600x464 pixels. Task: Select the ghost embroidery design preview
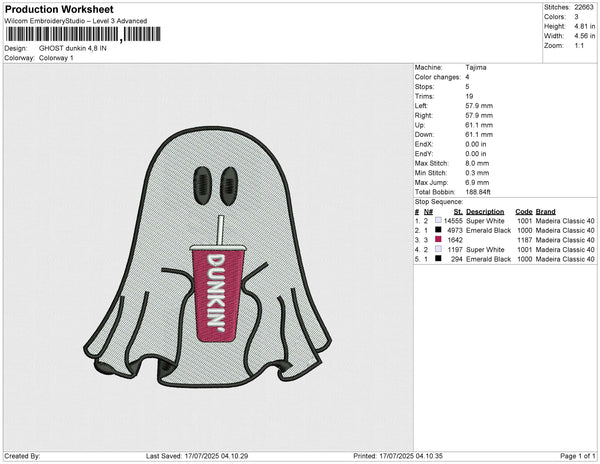click(207, 257)
